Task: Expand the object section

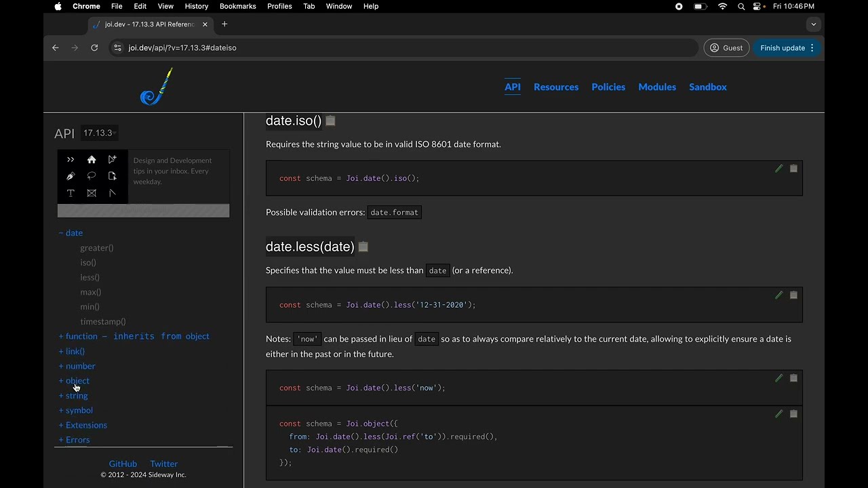Action: tap(74, 381)
